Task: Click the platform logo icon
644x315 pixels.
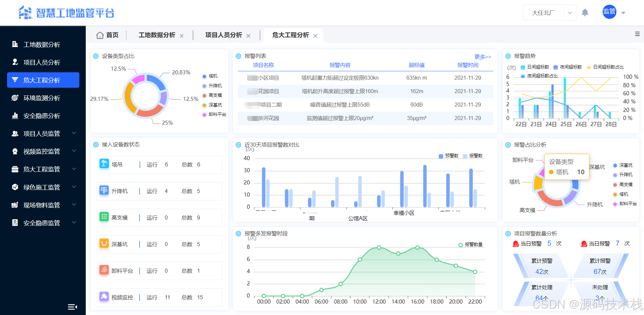Action: pyautogui.click(x=25, y=12)
